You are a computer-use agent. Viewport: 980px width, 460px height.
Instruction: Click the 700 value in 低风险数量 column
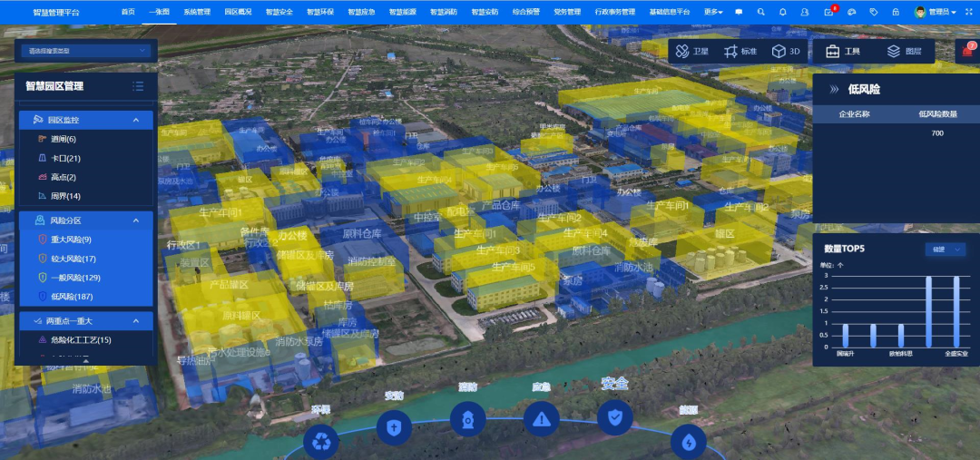(936, 133)
